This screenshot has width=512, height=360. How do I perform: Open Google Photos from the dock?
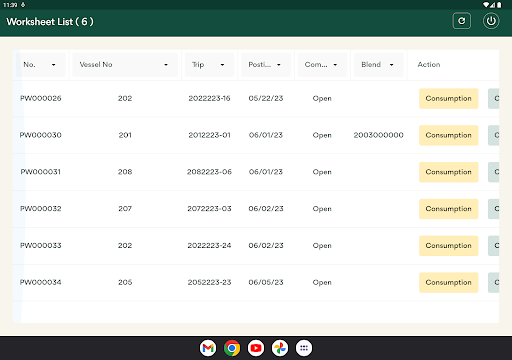point(280,348)
